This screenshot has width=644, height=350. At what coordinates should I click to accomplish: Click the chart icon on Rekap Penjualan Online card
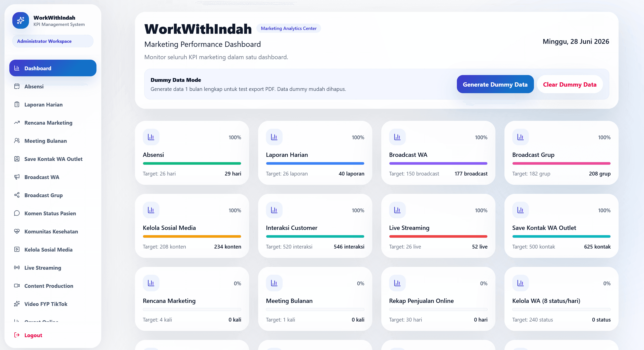(397, 283)
